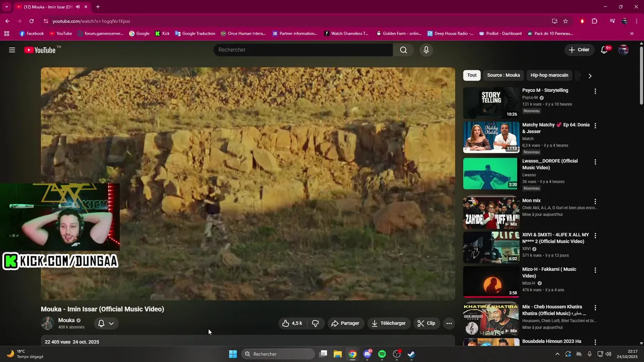Open the Partager share dialog
This screenshot has height=362, width=644.
(346, 323)
